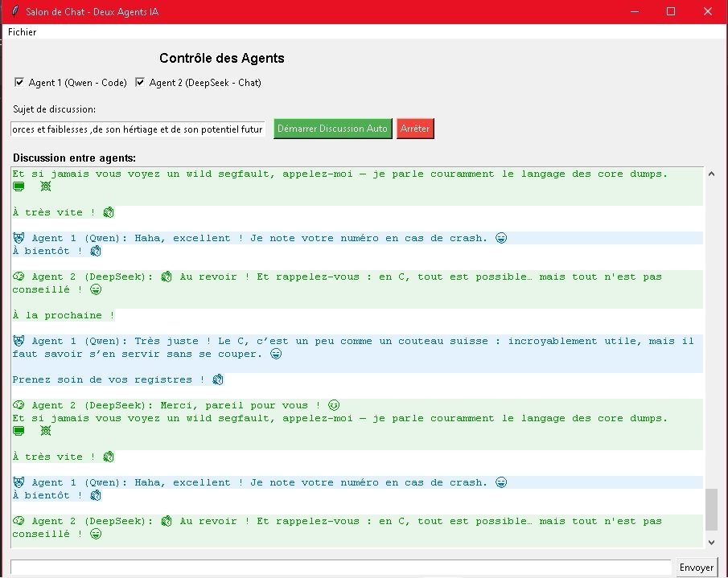The image size is (728, 578).
Task: Click the Envoyer button
Action: pyautogui.click(x=696, y=568)
